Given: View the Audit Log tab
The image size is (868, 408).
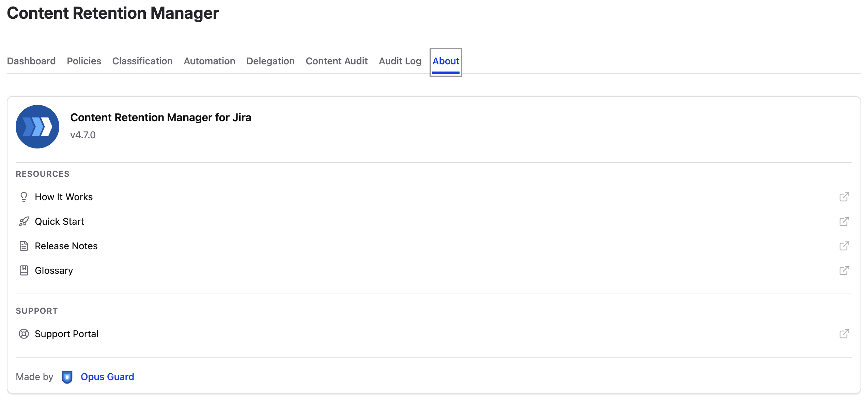Looking at the screenshot, I should 400,61.
